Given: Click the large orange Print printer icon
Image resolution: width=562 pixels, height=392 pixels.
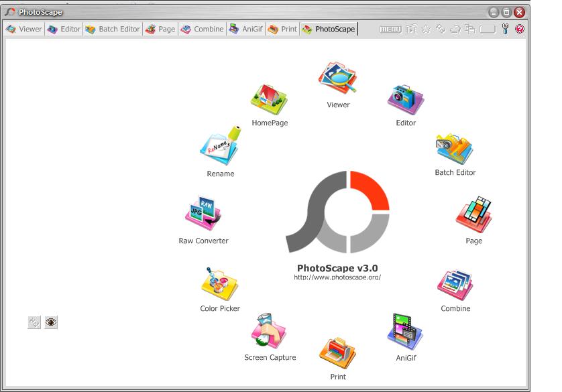Looking at the screenshot, I should coord(337,352).
